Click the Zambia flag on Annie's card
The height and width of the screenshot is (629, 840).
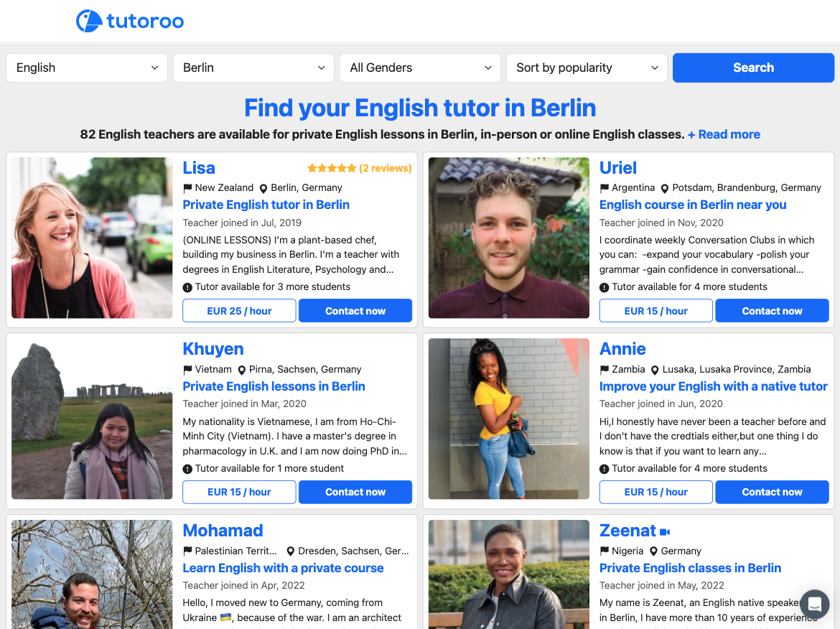point(605,369)
